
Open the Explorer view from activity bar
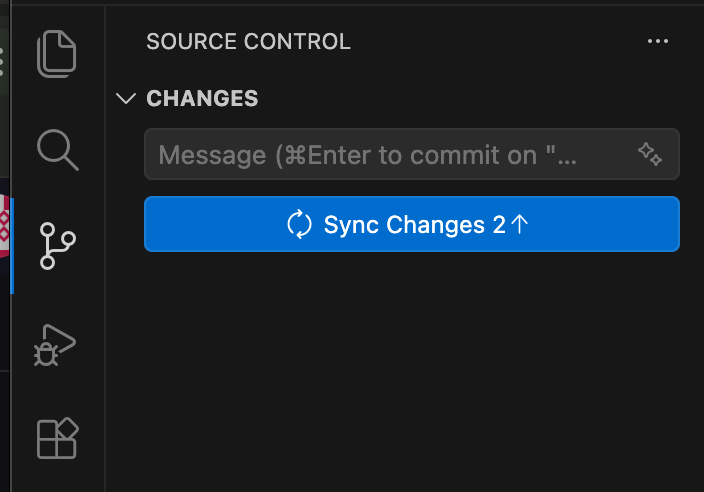tap(57, 54)
